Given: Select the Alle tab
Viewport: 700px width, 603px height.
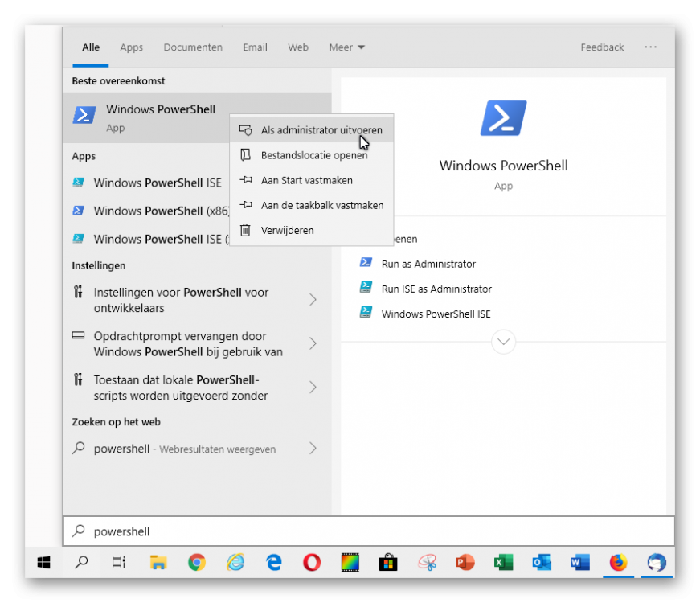Looking at the screenshot, I should coord(91,47).
